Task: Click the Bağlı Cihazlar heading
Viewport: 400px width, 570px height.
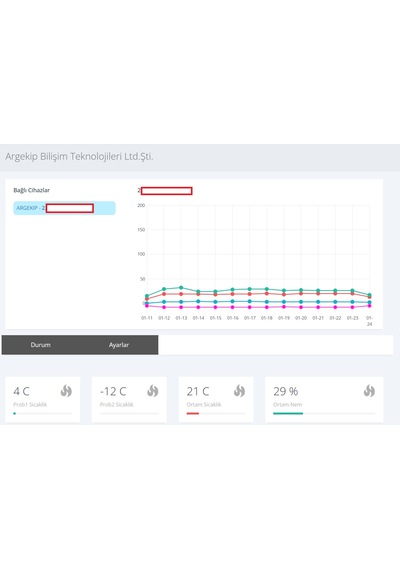Action: (32, 190)
